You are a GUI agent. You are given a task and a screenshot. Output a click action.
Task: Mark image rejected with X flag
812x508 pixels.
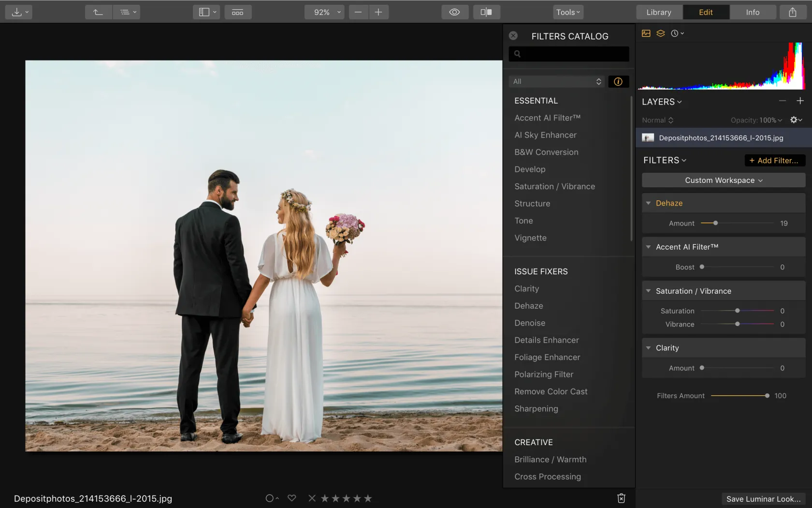pyautogui.click(x=312, y=498)
